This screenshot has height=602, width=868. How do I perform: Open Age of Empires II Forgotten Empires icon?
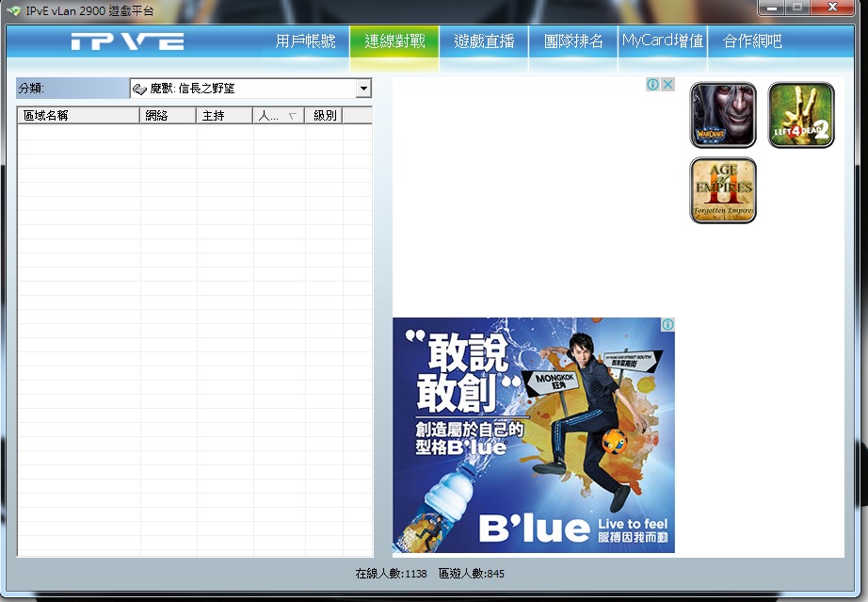[723, 190]
